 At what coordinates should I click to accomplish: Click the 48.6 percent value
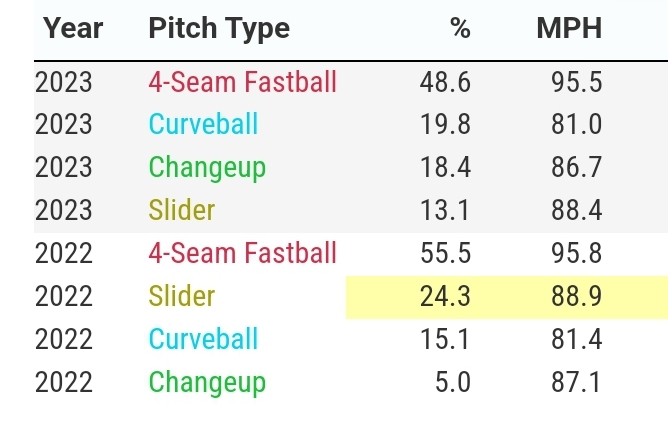[445, 81]
